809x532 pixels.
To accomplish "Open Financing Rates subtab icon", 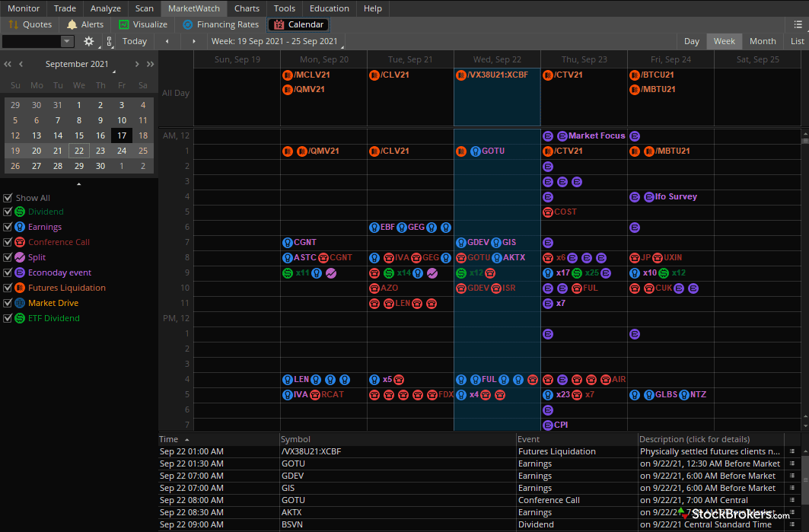I will coord(188,24).
